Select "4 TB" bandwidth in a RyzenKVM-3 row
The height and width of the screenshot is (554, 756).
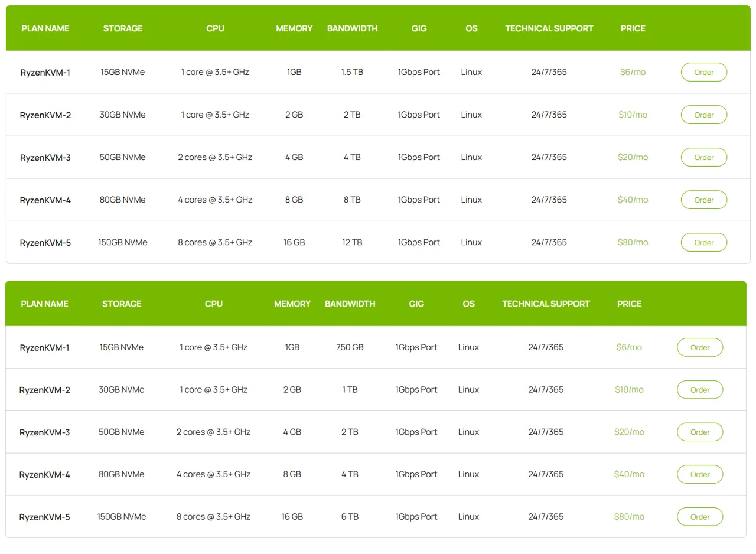click(352, 157)
